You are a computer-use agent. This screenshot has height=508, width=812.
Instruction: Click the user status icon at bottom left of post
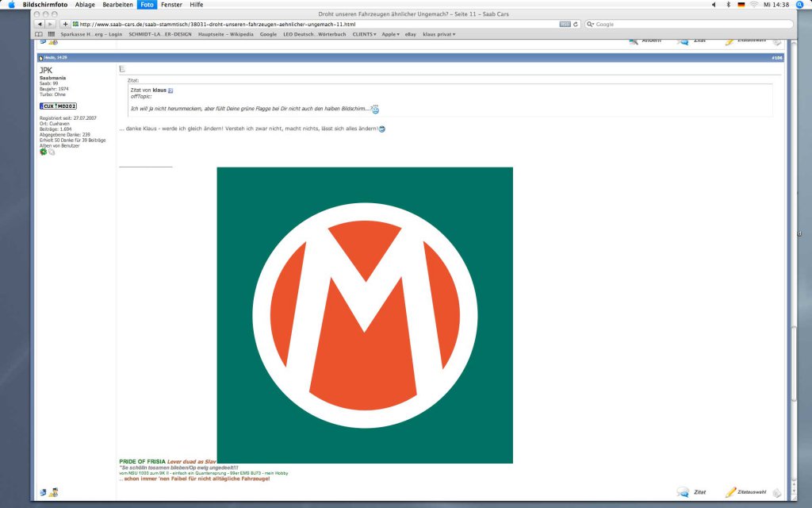coord(43,492)
